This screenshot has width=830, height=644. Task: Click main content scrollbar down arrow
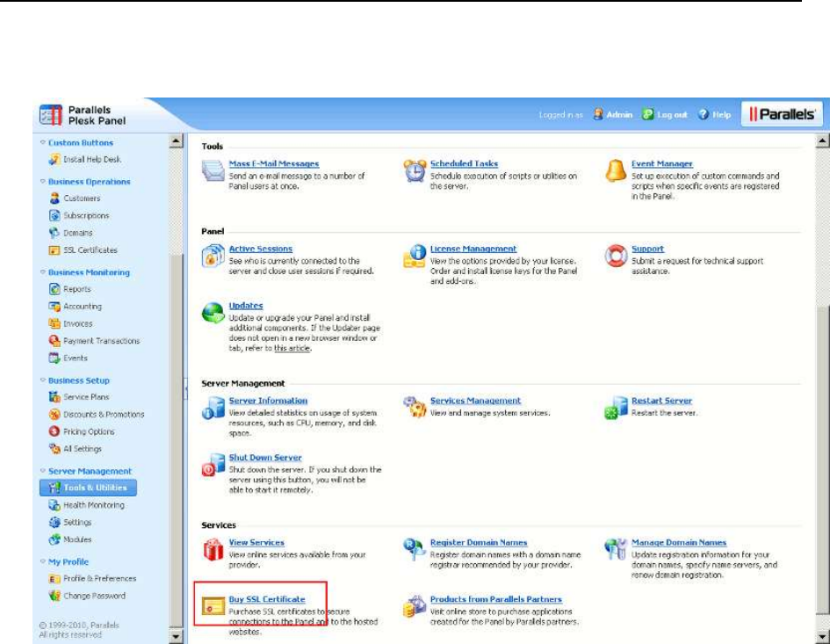tap(823, 636)
